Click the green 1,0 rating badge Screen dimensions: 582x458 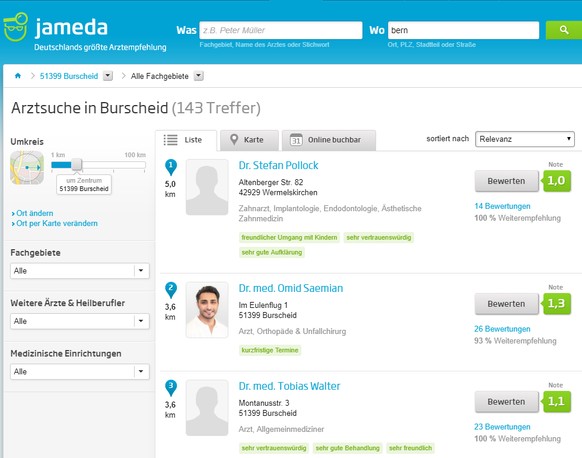pos(556,181)
